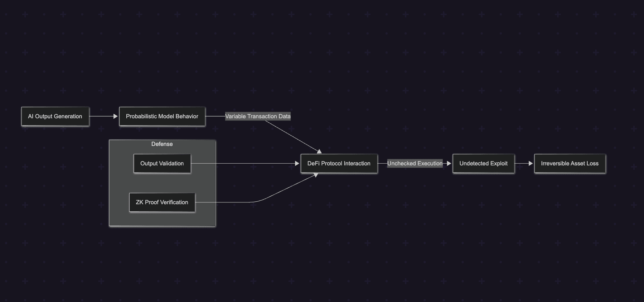Select the Unchecked Execution edge label
This screenshot has height=302, width=644.
pyautogui.click(x=415, y=164)
